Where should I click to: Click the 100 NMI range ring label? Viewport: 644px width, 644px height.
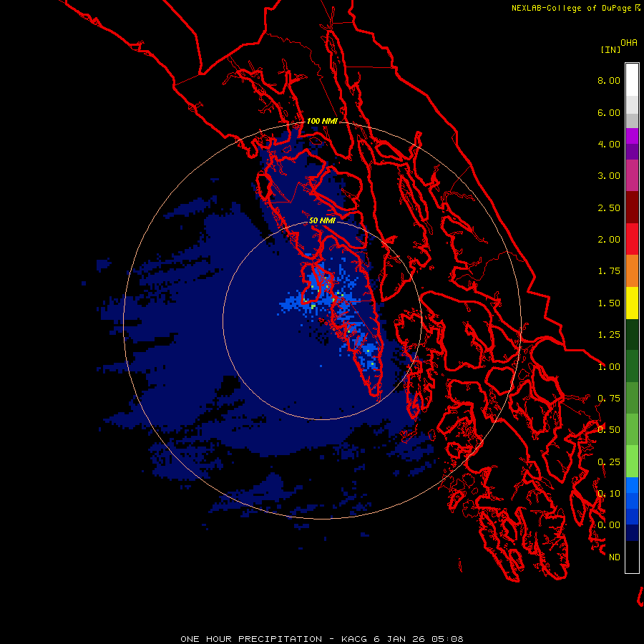(x=322, y=121)
